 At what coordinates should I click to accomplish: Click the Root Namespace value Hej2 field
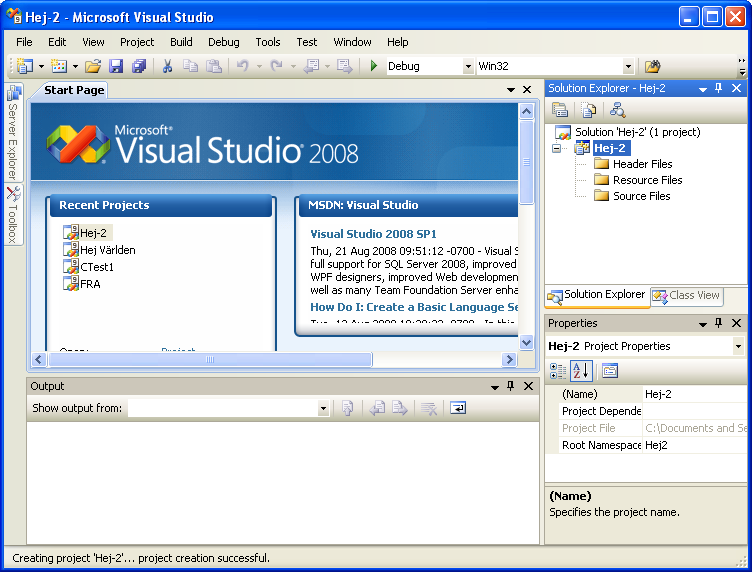pos(694,445)
